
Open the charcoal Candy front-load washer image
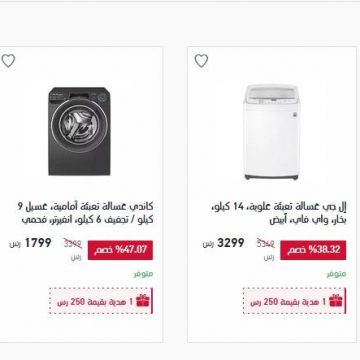[x=79, y=131]
